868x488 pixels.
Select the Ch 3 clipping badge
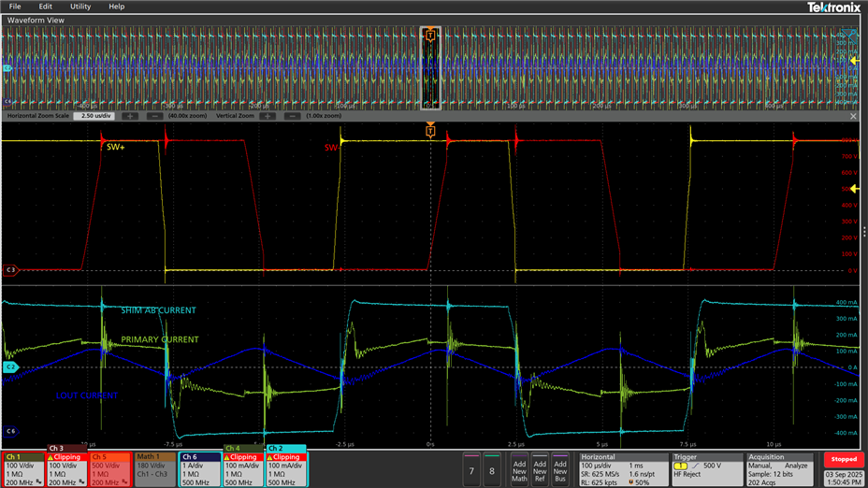point(66,468)
